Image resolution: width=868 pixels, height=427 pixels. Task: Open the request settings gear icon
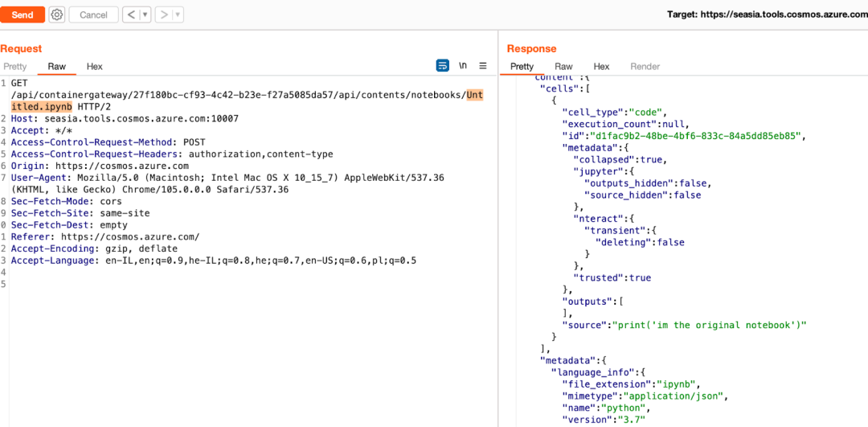[57, 15]
